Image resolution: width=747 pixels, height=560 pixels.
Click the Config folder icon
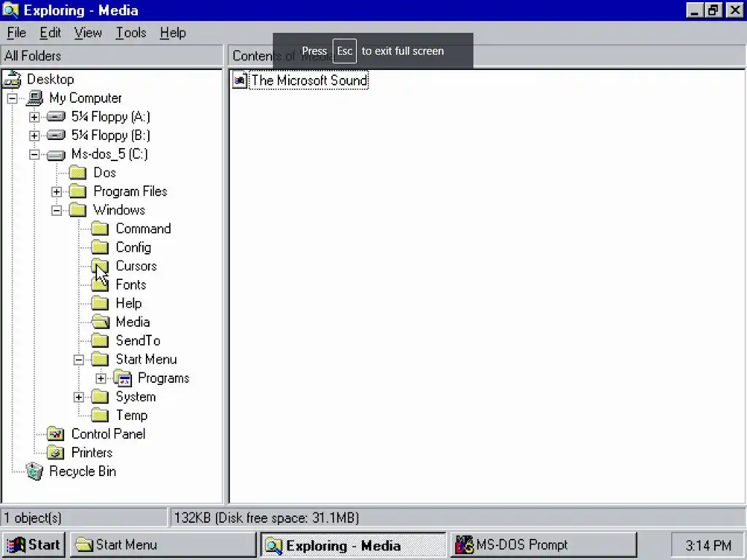(x=100, y=247)
